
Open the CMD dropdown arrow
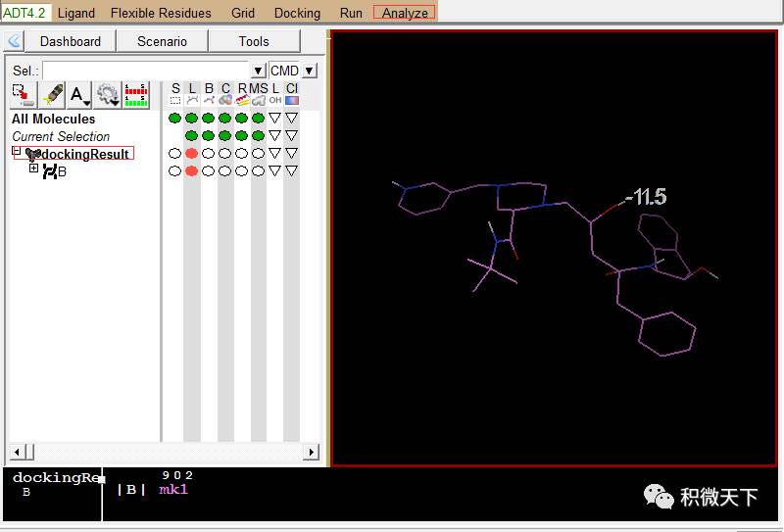[x=310, y=71]
